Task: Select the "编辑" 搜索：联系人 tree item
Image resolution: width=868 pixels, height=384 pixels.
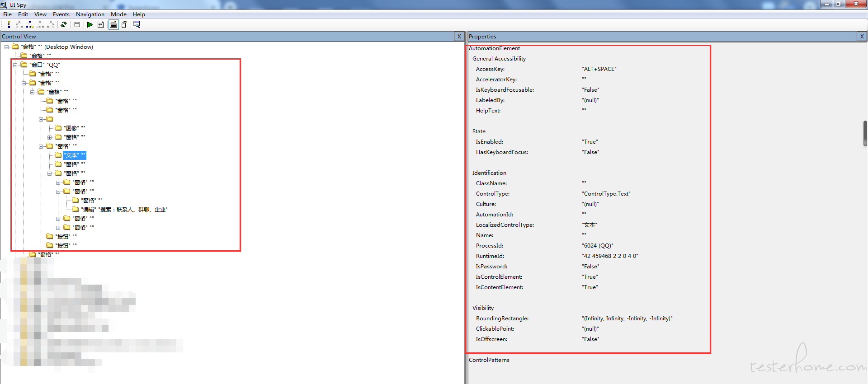Action: (124, 210)
